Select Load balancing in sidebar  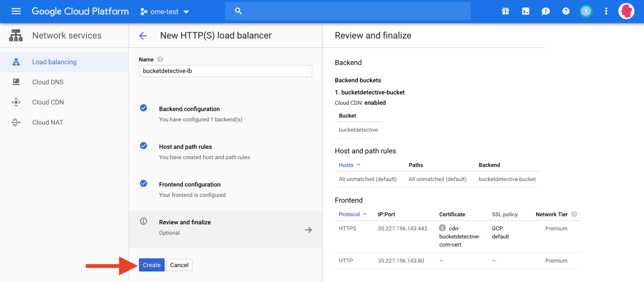pyautogui.click(x=54, y=62)
